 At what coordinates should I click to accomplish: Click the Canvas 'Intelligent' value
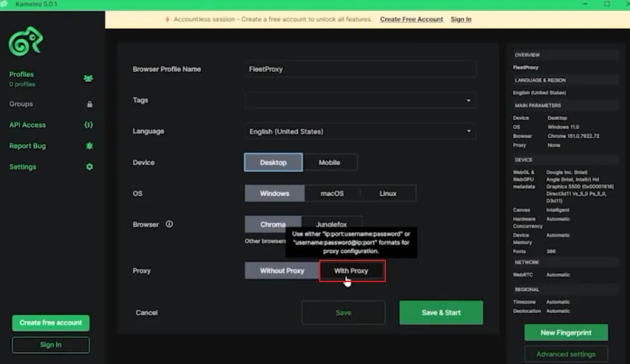558,210
